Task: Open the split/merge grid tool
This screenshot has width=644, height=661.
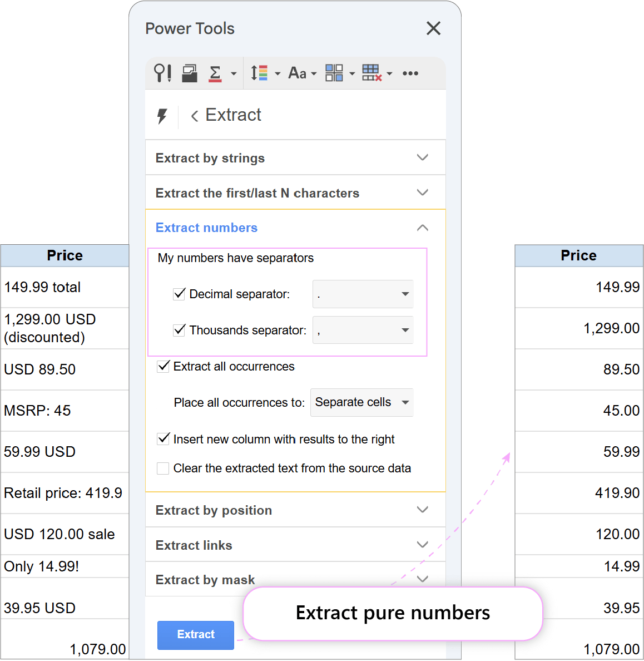Action: tap(334, 73)
